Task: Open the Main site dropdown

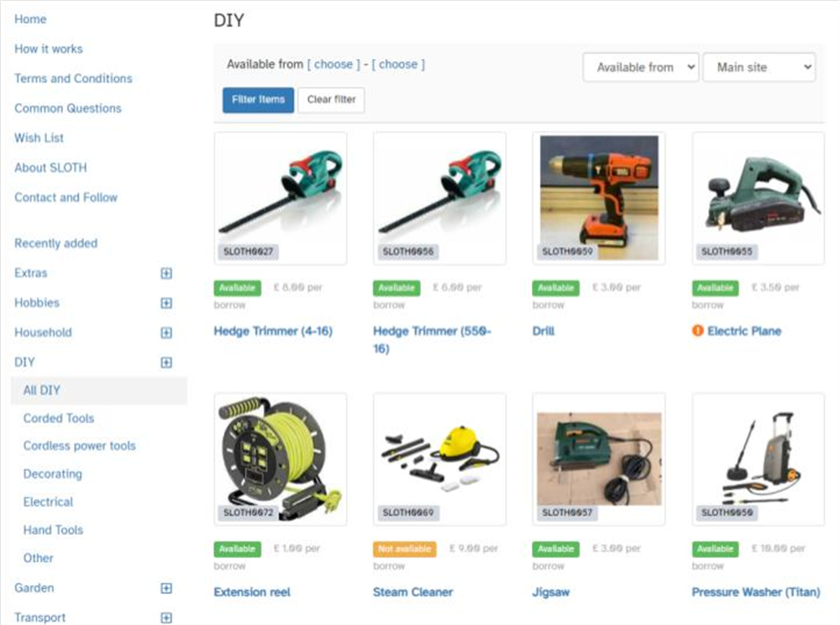Action: coord(759,67)
